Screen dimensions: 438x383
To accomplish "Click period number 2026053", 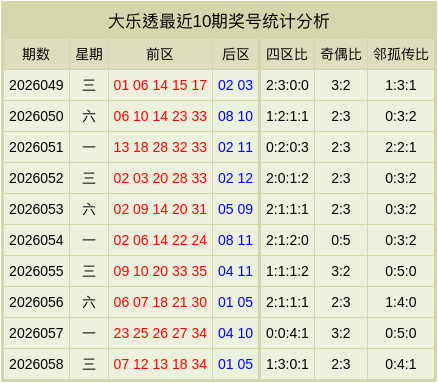I will [36, 209].
